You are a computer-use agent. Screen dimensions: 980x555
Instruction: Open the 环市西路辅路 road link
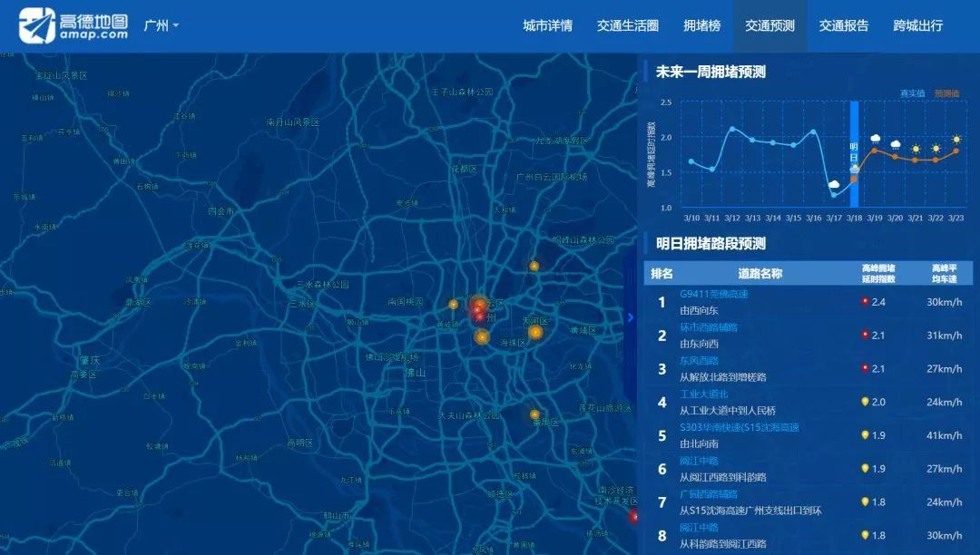[x=709, y=327]
